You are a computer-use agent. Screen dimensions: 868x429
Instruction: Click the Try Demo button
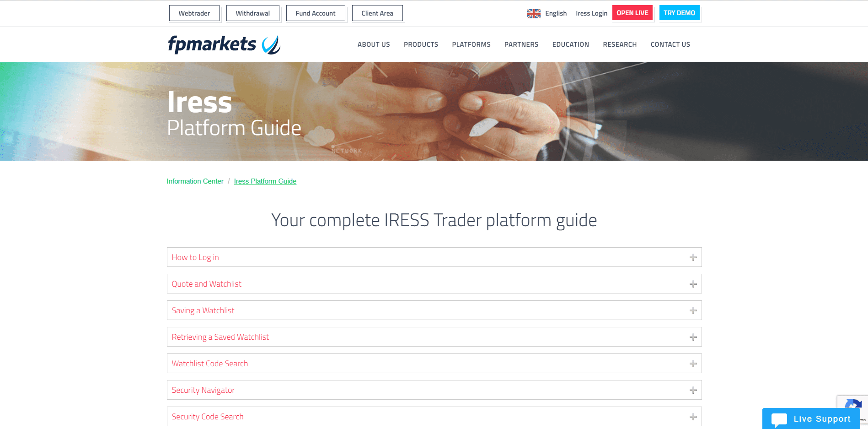[x=680, y=13]
